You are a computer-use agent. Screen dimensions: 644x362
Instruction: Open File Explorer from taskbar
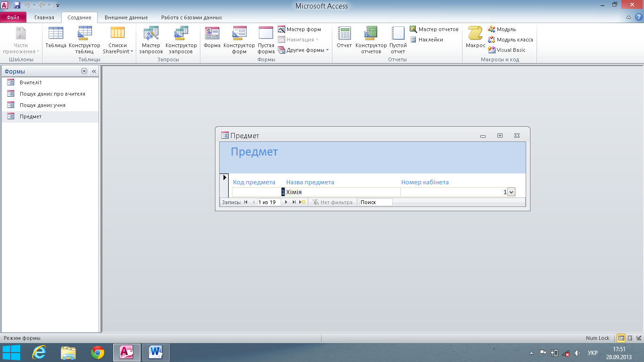tap(68, 352)
